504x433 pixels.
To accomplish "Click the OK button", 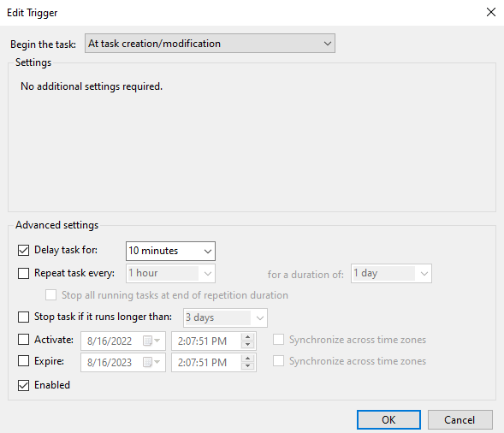I will (388, 419).
